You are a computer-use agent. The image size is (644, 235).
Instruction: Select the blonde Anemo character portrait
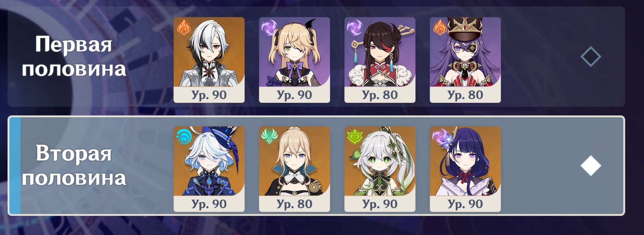point(294,169)
